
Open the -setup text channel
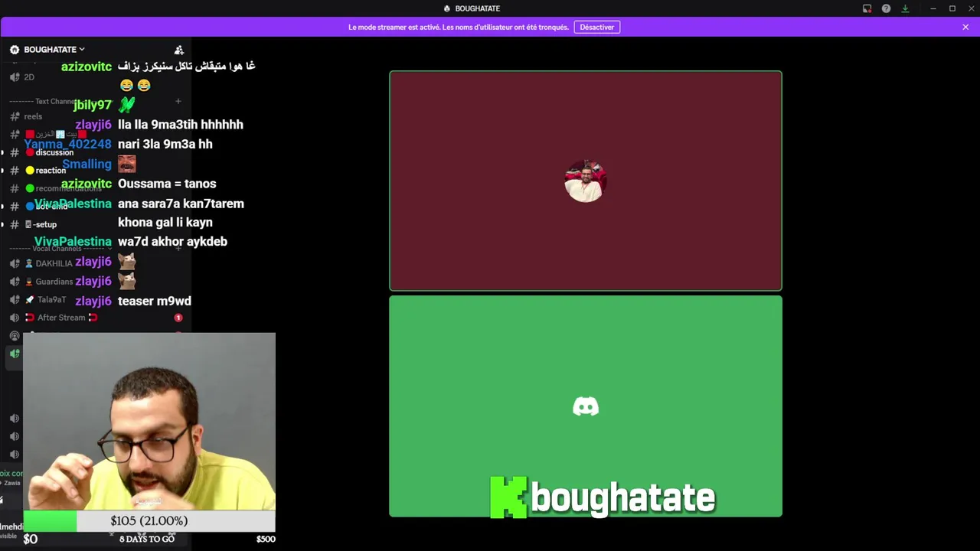pyautogui.click(x=42, y=224)
